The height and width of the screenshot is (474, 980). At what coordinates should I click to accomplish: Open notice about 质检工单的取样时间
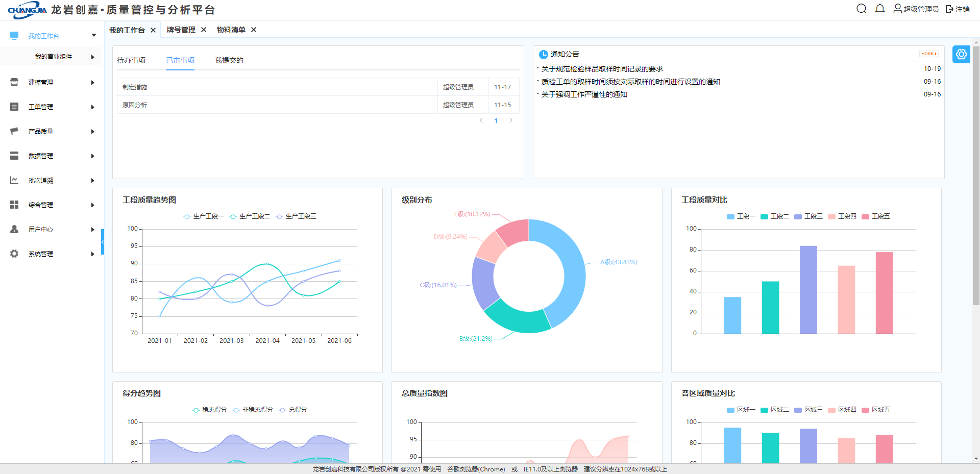[630, 82]
